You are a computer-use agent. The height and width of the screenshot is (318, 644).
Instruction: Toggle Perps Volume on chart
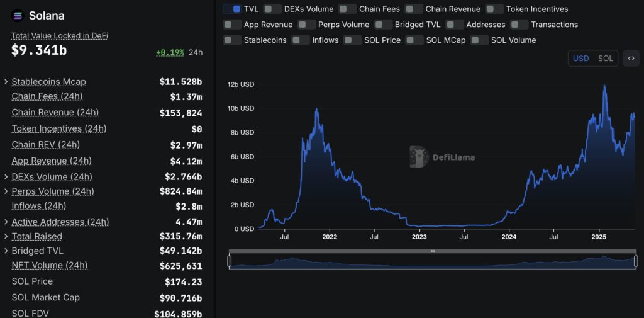point(306,25)
